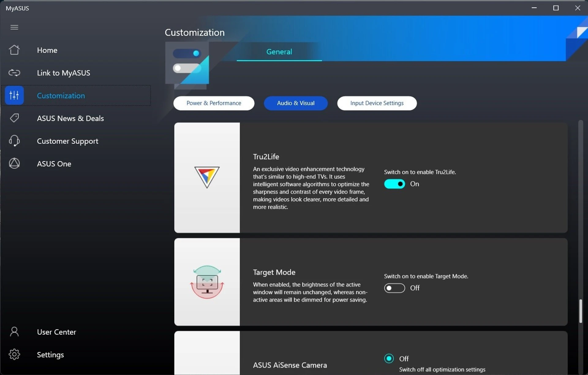Turn off the Tru2Life switch
Image resolution: width=588 pixels, height=375 pixels.
click(x=394, y=184)
